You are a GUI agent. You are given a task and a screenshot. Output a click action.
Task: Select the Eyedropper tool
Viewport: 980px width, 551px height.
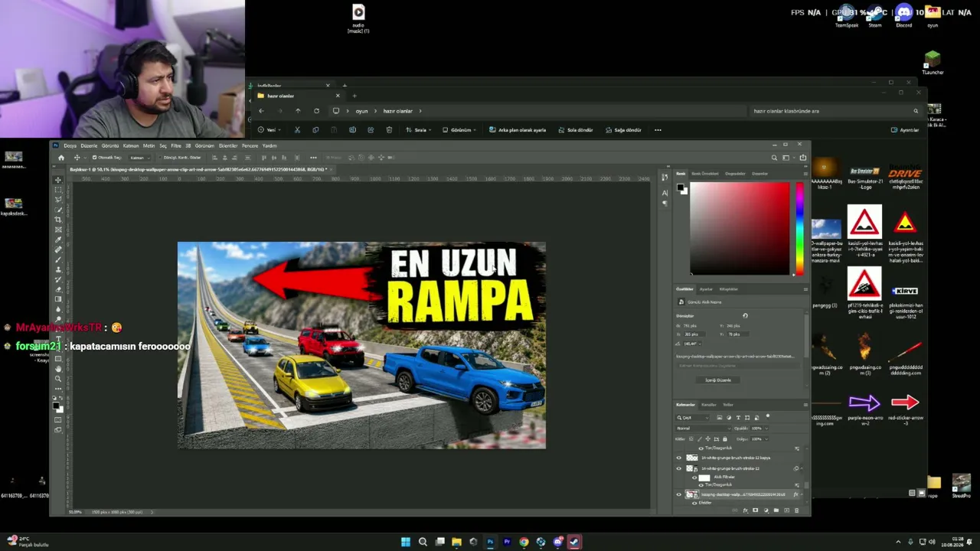coord(58,240)
